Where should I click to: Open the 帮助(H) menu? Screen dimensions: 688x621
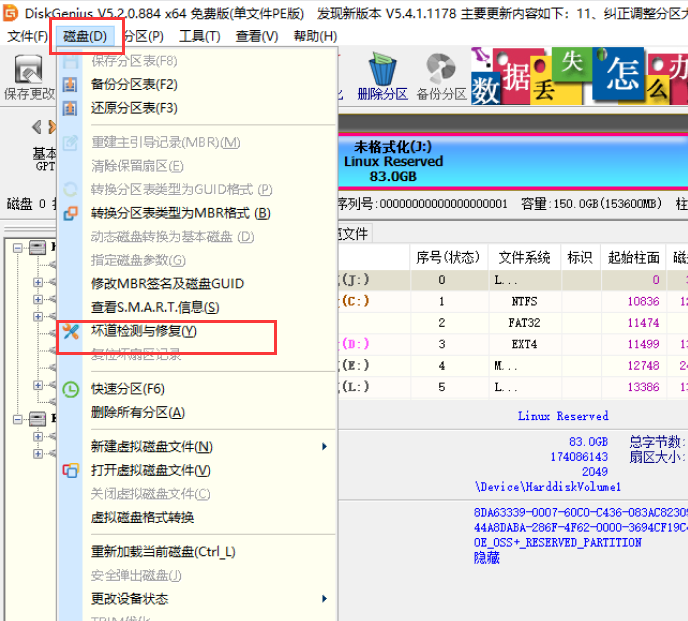tap(314, 36)
